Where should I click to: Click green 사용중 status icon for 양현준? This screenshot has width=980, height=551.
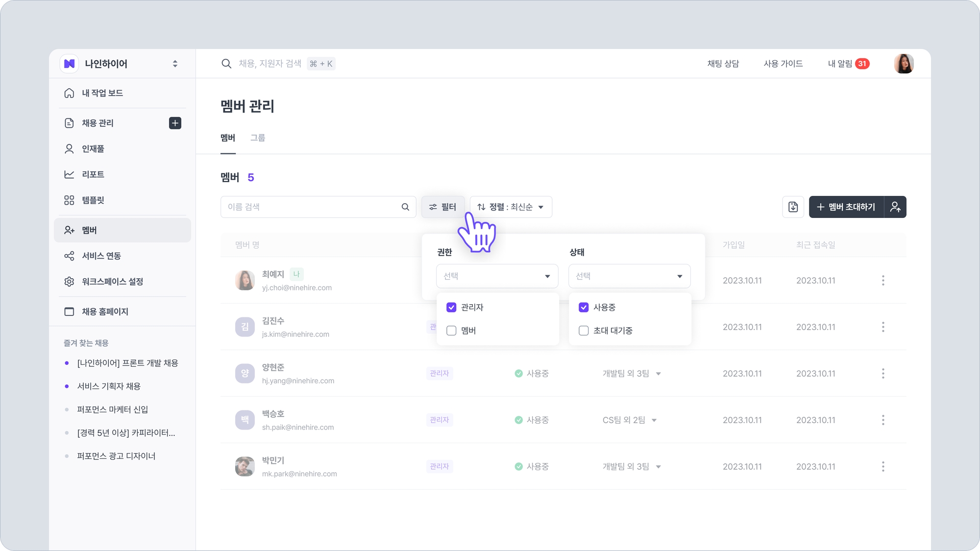(518, 374)
